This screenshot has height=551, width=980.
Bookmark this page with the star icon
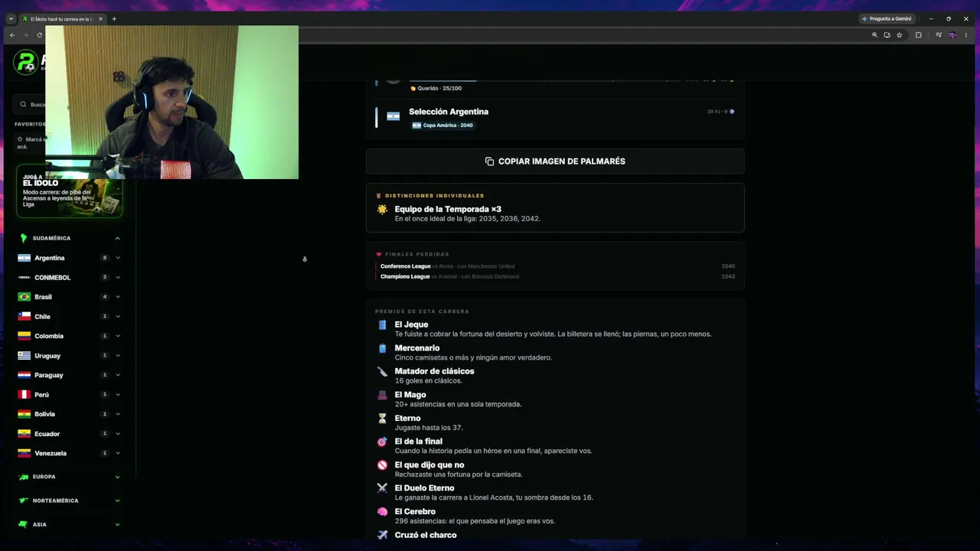point(900,35)
